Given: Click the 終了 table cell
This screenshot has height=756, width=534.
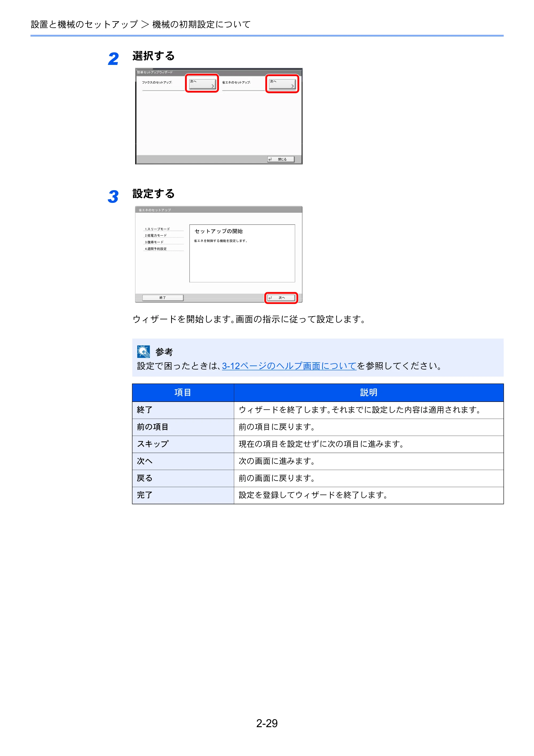Looking at the screenshot, I should (x=183, y=410).
